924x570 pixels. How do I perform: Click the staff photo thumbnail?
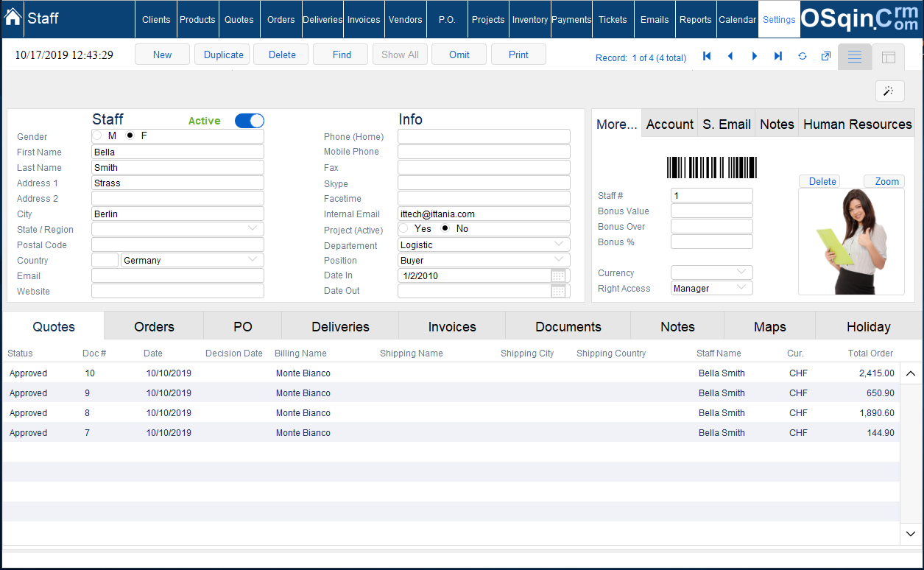point(851,242)
